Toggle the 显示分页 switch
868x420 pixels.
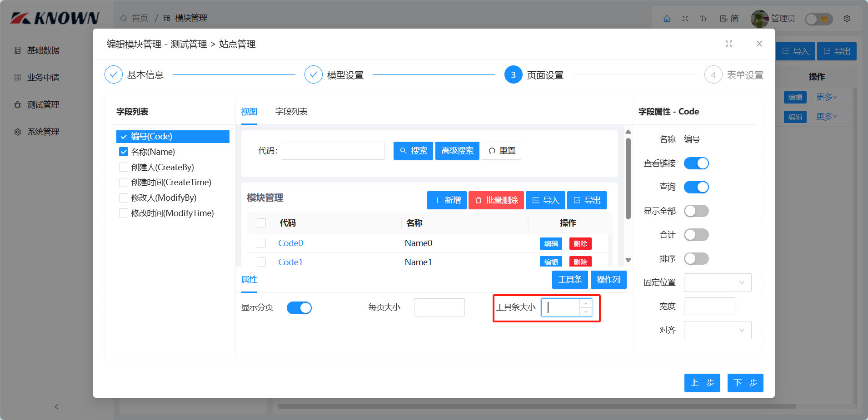(299, 308)
